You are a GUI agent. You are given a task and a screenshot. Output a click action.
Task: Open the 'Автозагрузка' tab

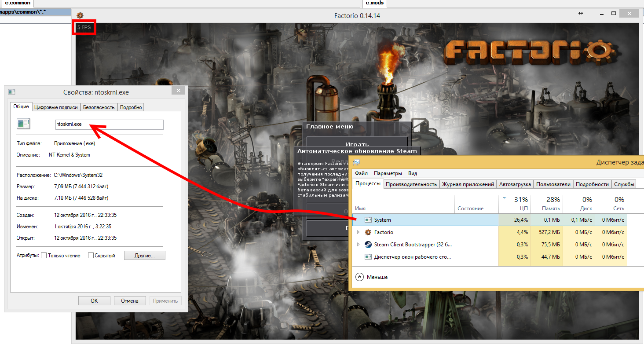click(515, 184)
